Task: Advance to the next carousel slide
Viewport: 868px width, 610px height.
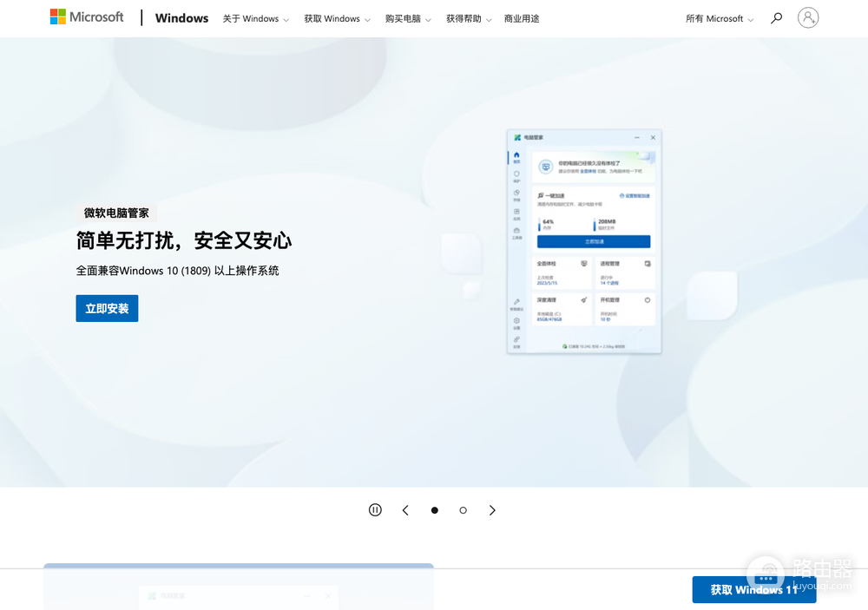Action: pyautogui.click(x=492, y=510)
